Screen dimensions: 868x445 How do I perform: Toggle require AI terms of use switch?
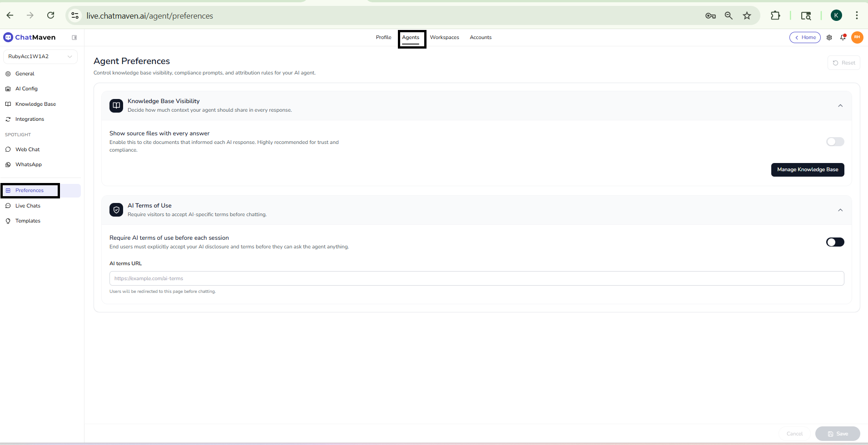pos(835,242)
